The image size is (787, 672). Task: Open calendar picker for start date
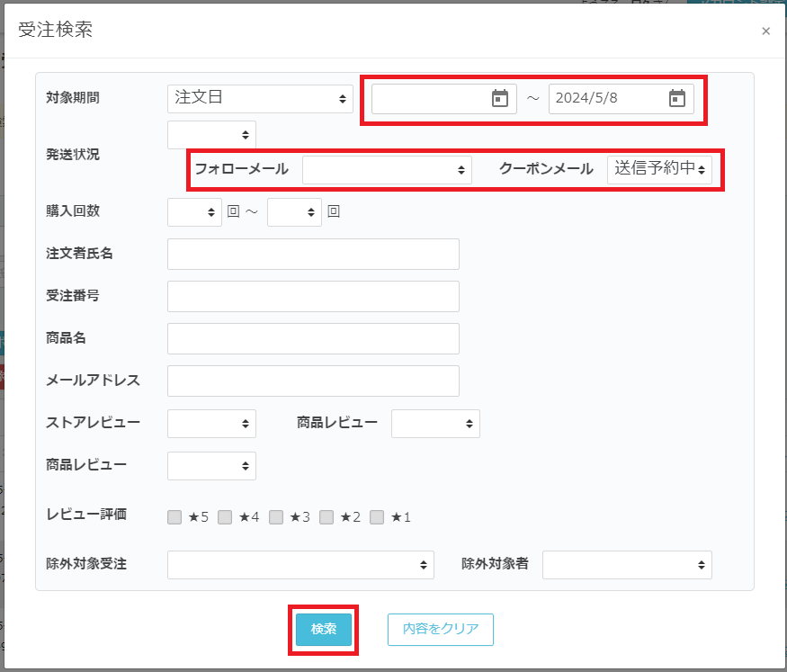[x=500, y=99]
